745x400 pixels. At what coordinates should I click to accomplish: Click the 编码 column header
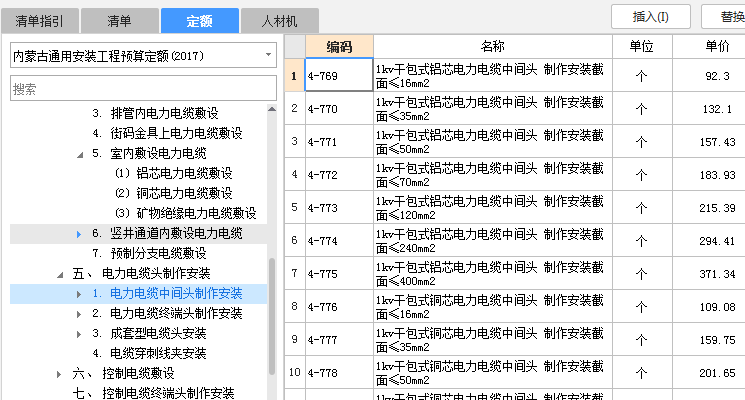(x=339, y=46)
